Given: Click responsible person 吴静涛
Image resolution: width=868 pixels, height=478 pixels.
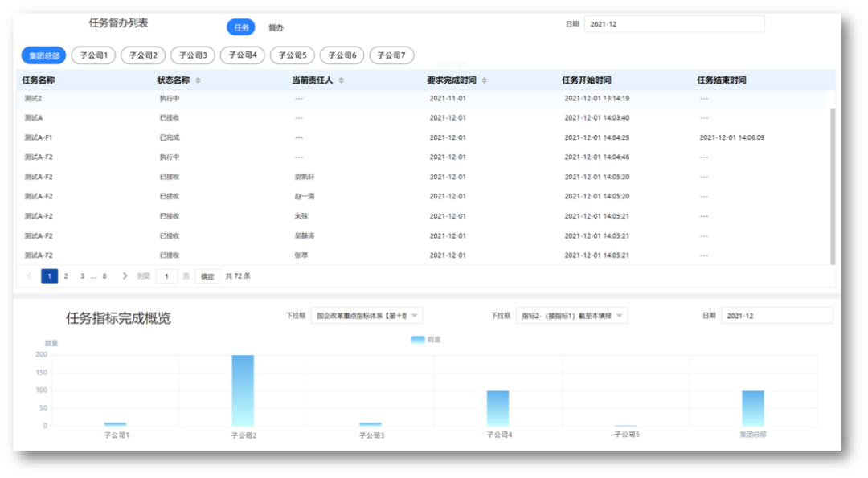Looking at the screenshot, I should point(305,235).
